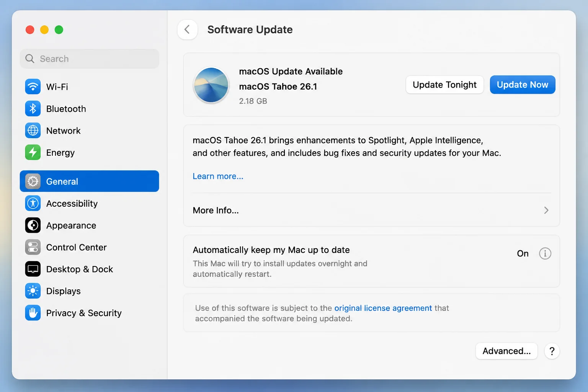Select Privacy & Security label
The height and width of the screenshot is (392, 588).
pos(84,313)
